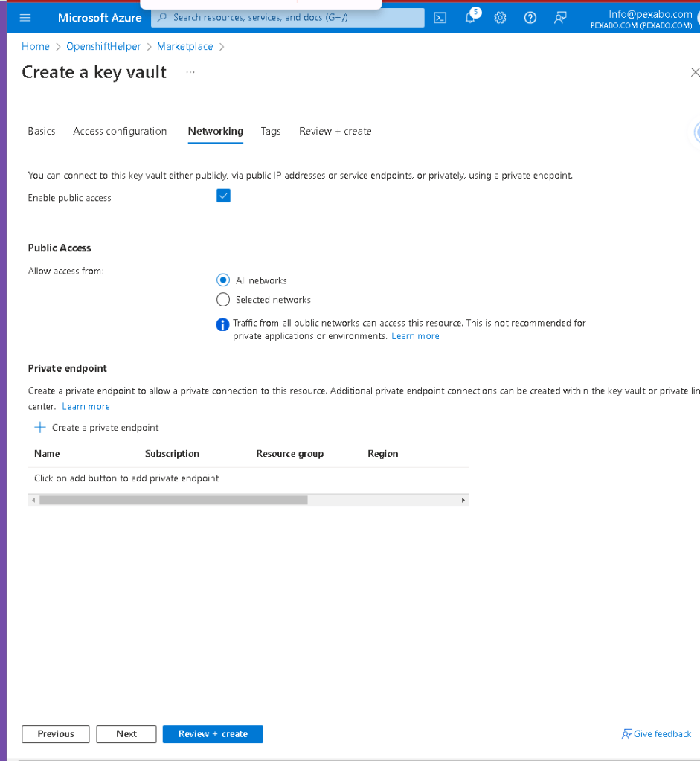Open the help question mark menu

(530, 18)
